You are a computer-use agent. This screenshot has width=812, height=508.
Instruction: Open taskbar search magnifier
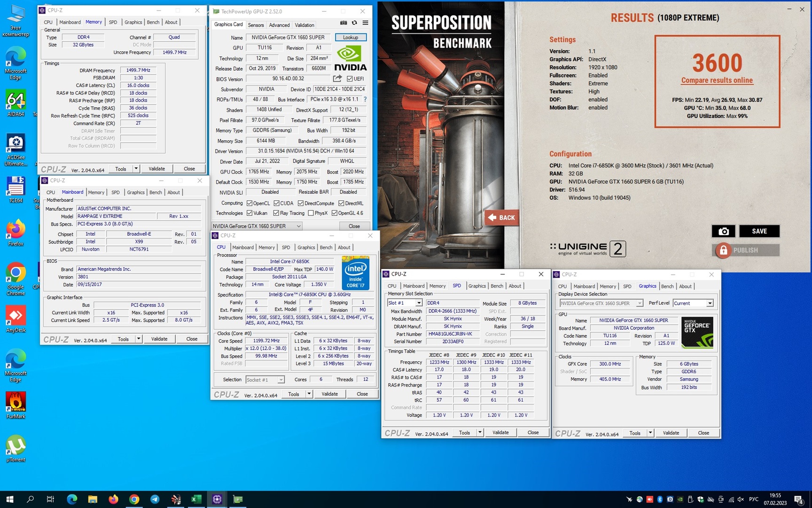(30, 499)
